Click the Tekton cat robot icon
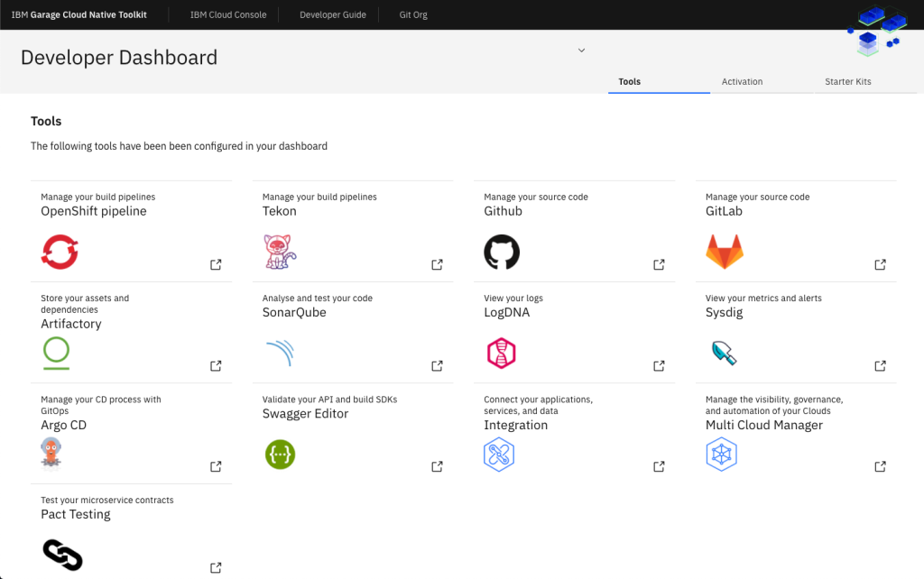This screenshot has width=924, height=579. (x=279, y=252)
